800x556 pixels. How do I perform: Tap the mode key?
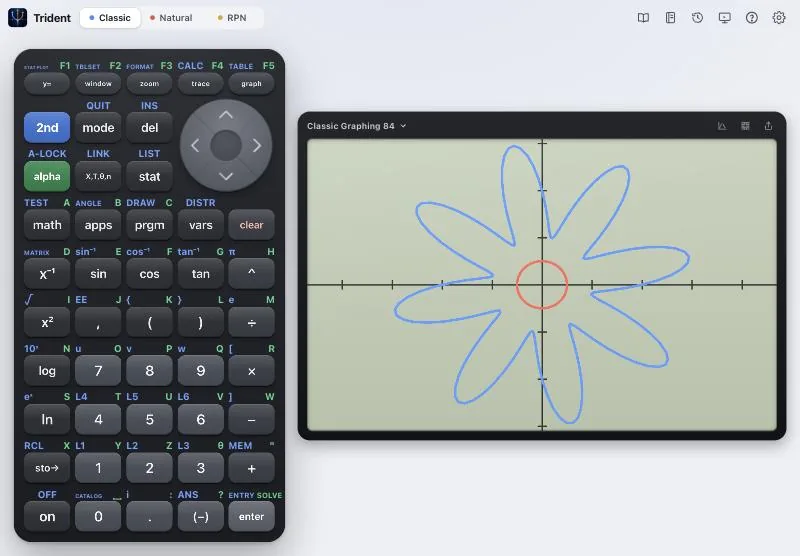(98, 128)
